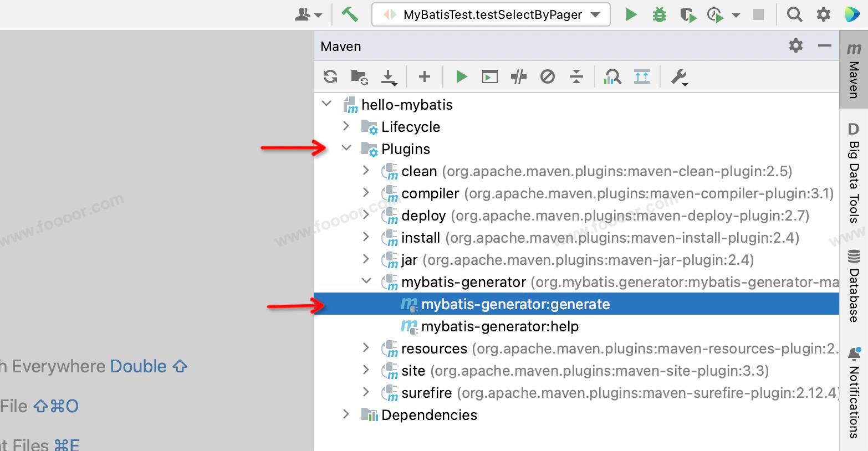Collapse the Plugins node

click(346, 148)
